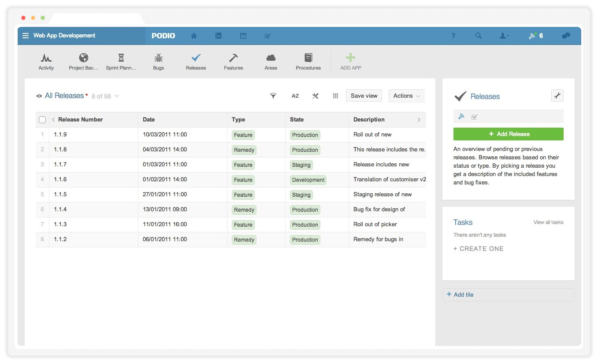Open Releases settings wrench button
The image size is (598, 364).
point(557,96)
